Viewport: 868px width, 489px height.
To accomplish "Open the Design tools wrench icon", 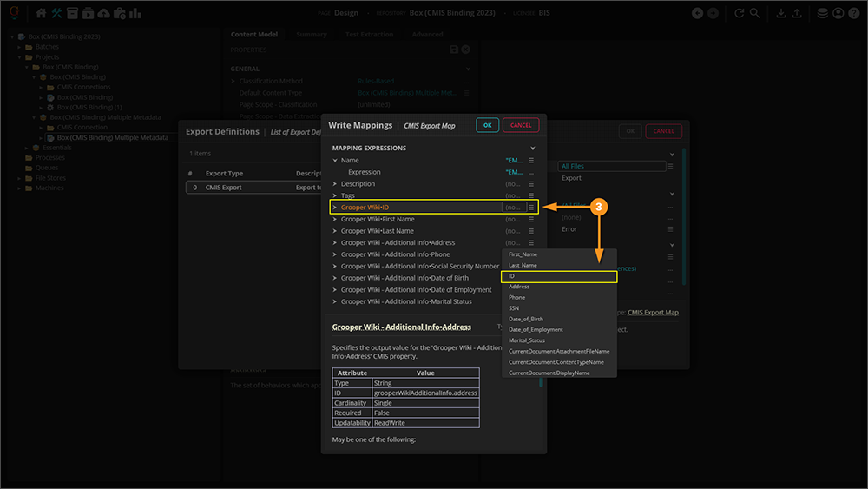I will pyautogui.click(x=56, y=13).
